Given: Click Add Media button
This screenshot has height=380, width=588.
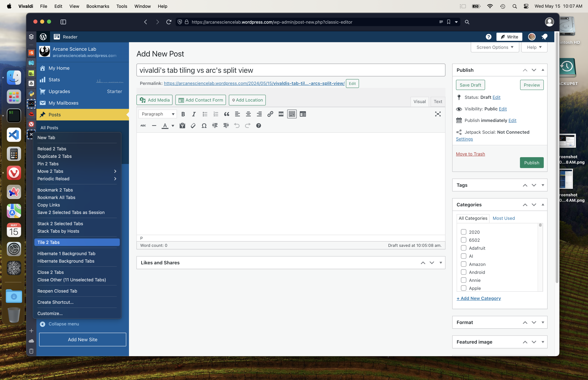Looking at the screenshot, I should 154,100.
